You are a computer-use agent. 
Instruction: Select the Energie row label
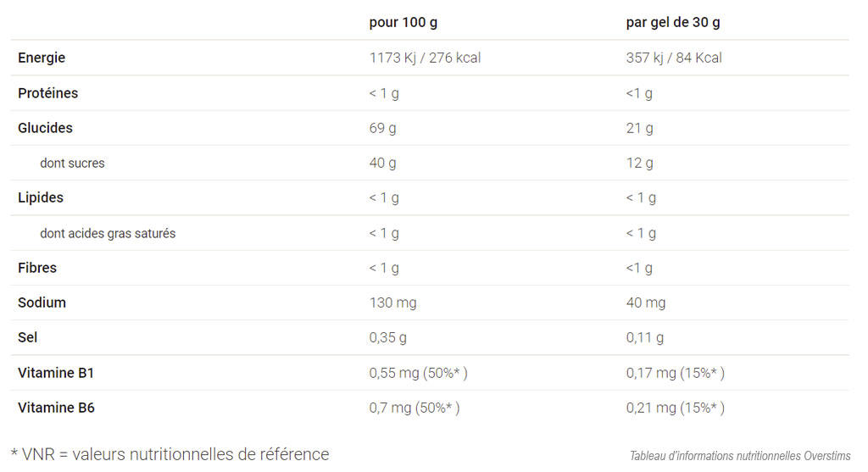tap(42, 58)
